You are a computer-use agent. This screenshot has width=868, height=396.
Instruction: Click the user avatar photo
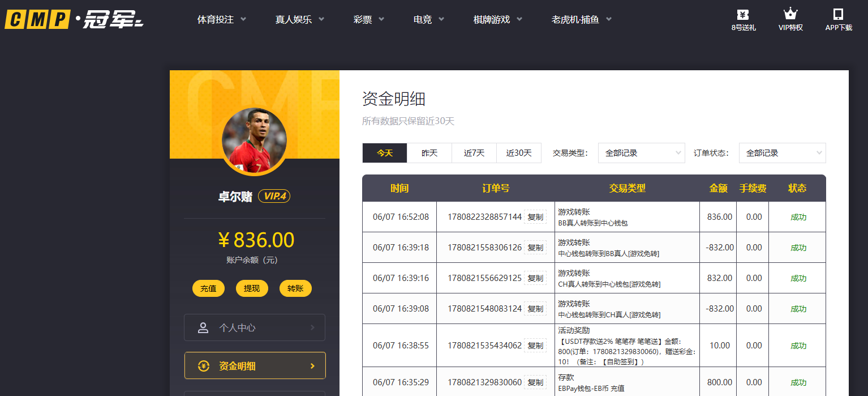(254, 140)
